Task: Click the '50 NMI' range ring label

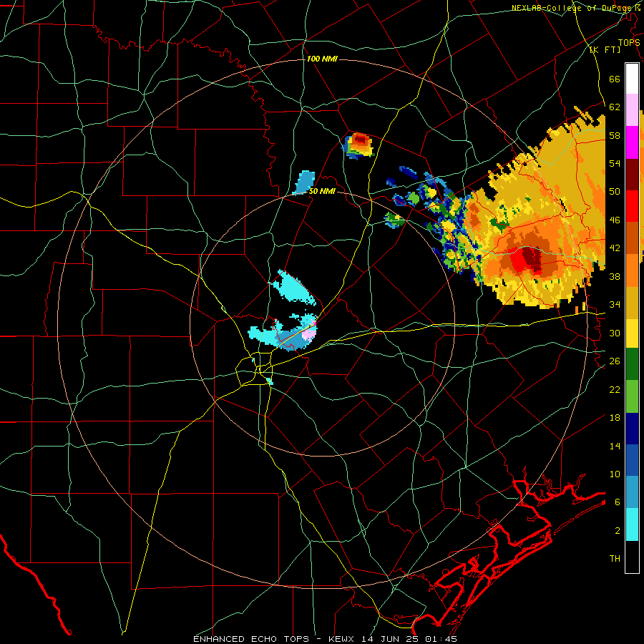Action: (x=321, y=191)
